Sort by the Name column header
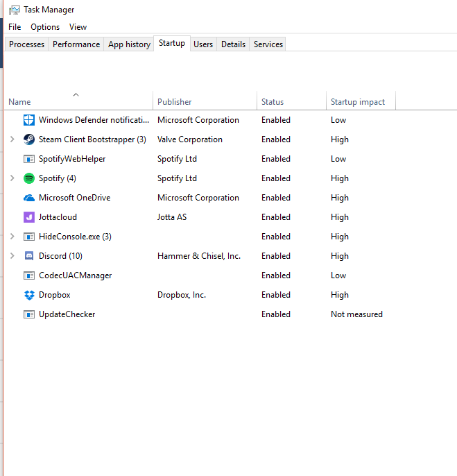Image resolution: width=457 pixels, height=476 pixels. click(78, 101)
